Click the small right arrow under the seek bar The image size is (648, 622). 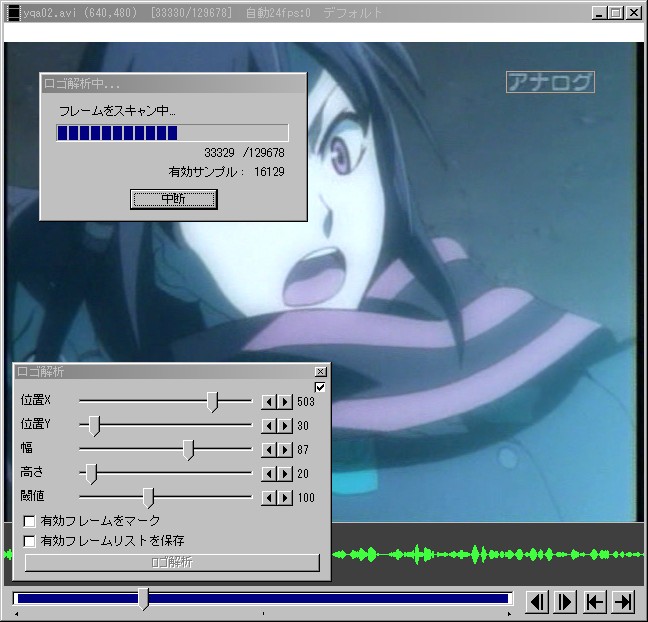tap(509, 614)
